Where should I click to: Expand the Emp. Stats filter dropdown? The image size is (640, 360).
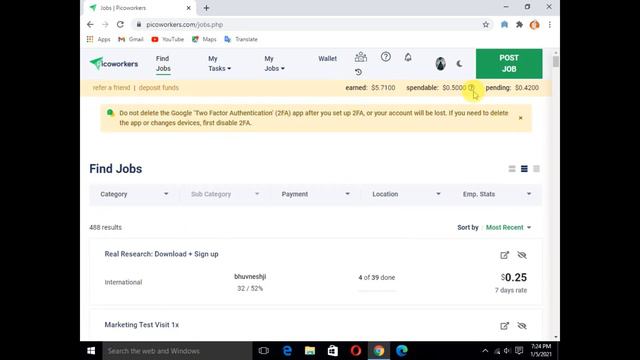pyautogui.click(x=497, y=194)
